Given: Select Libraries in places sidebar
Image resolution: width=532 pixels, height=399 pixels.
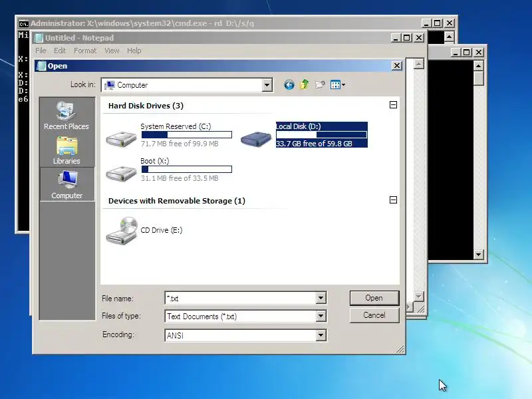Looking at the screenshot, I should [x=66, y=151].
